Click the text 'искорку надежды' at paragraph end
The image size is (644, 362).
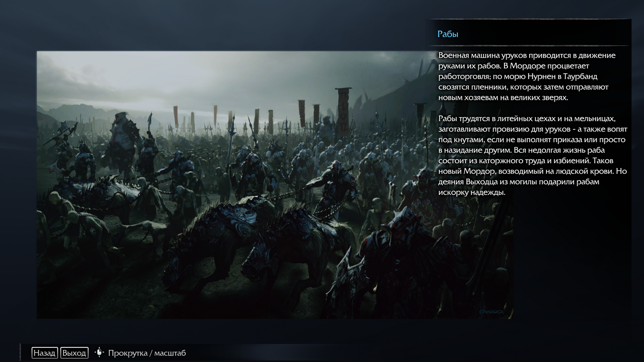pyautogui.click(x=472, y=192)
